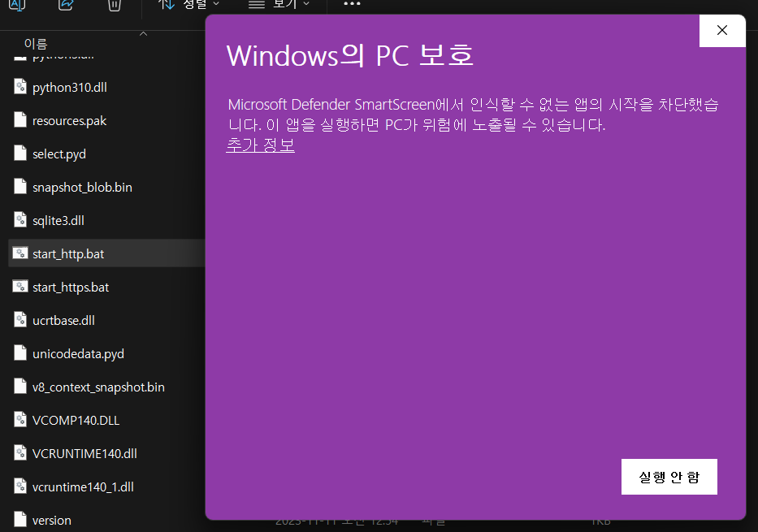Select the ucrtbase.dll file icon
This screenshot has width=758, height=532.
pos(20,320)
